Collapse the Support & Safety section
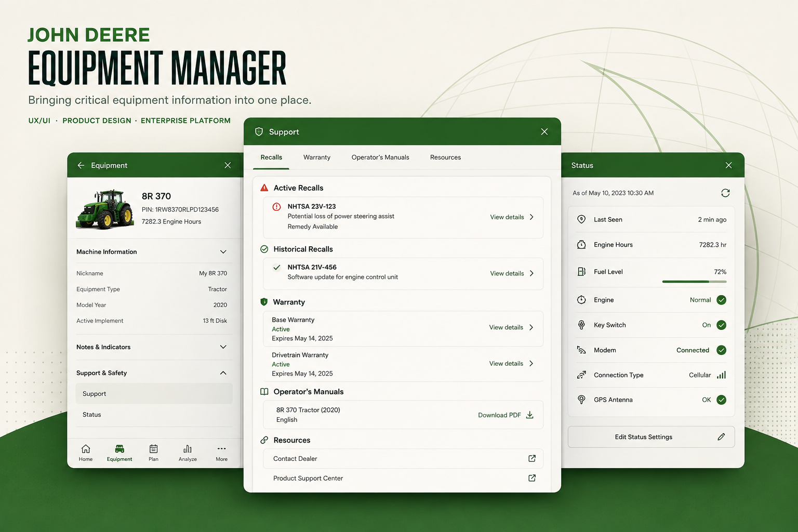This screenshot has width=798, height=532. click(x=223, y=373)
